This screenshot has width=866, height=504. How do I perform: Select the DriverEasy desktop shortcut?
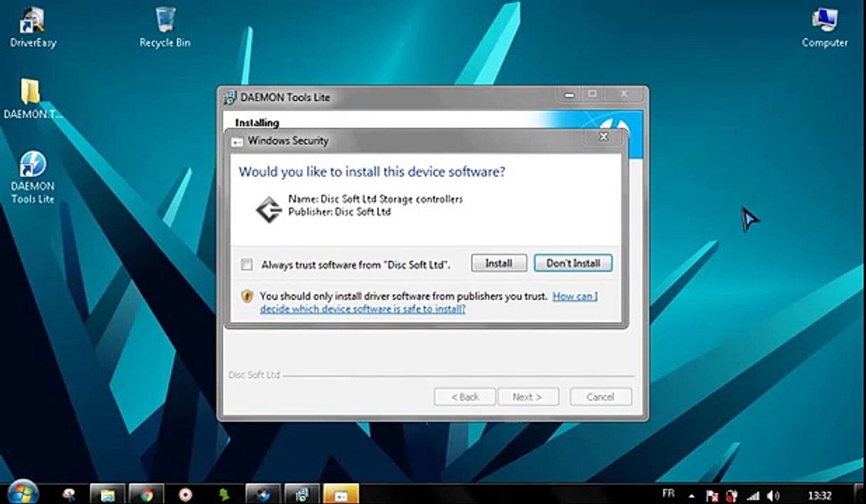[x=32, y=27]
